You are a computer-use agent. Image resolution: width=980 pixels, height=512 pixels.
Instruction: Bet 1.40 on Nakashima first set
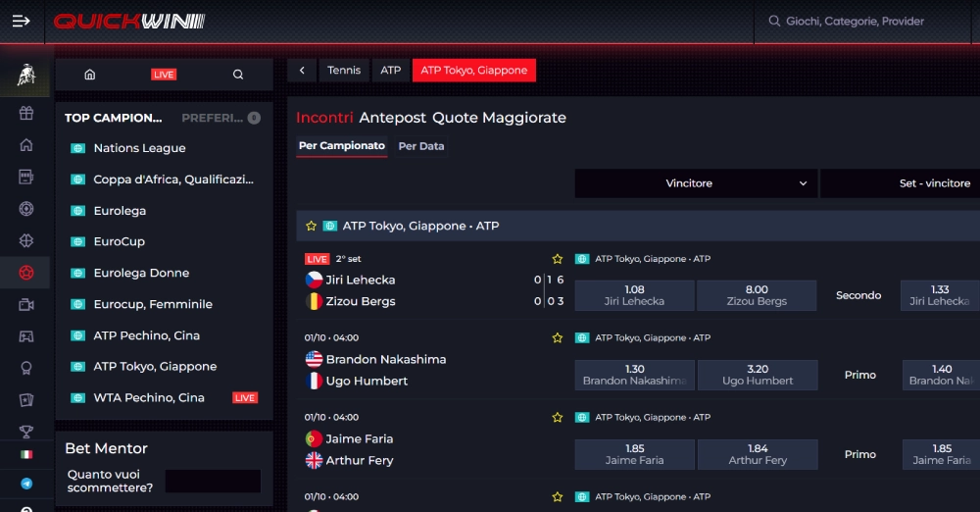point(941,375)
